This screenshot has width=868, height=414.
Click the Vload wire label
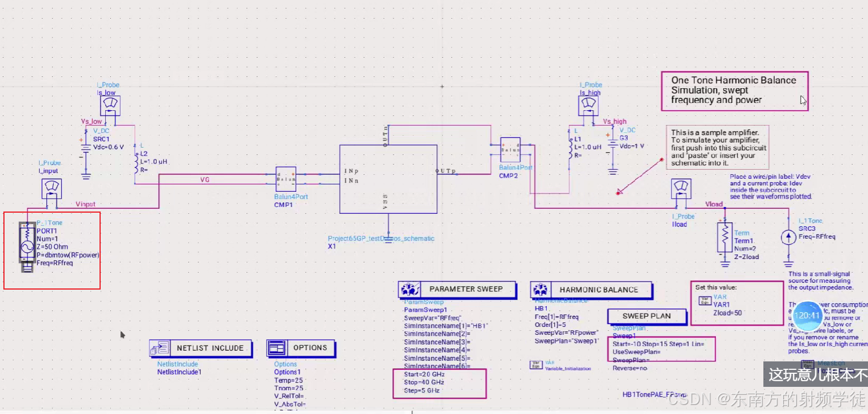point(714,204)
